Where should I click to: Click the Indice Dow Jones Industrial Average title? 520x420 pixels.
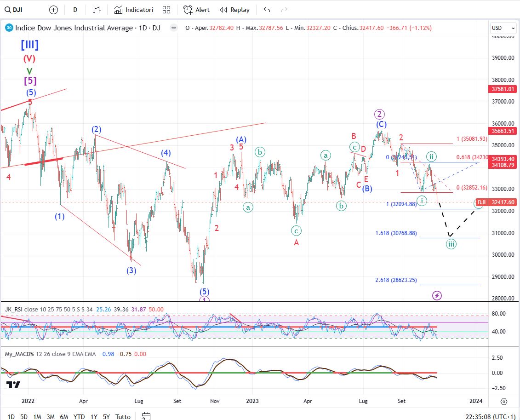[x=87, y=28]
